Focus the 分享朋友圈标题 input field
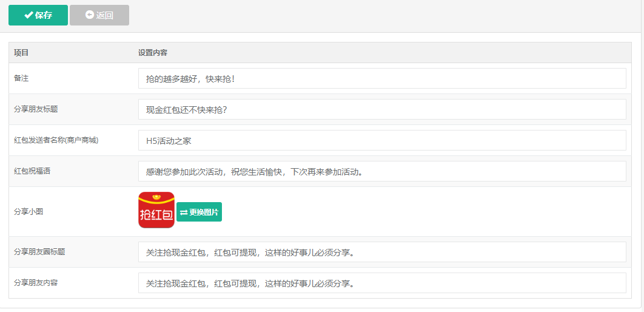Image resolution: width=644 pixels, height=312 pixels. (382, 252)
